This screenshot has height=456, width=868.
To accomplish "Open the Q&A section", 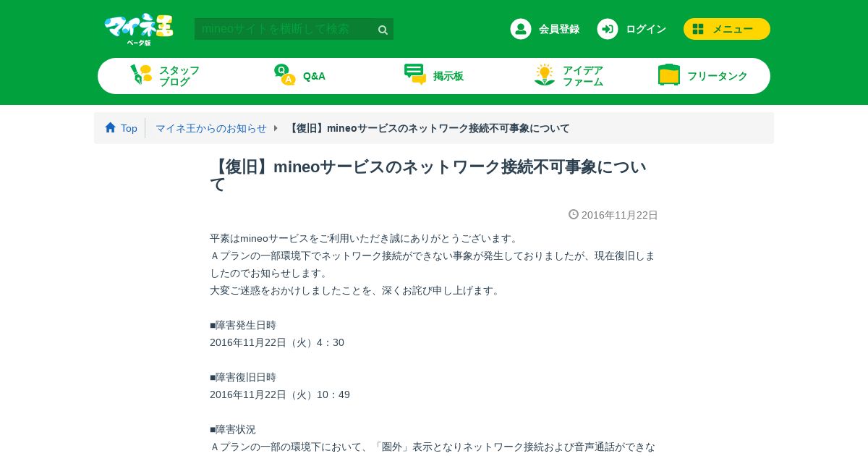I will pos(314,76).
